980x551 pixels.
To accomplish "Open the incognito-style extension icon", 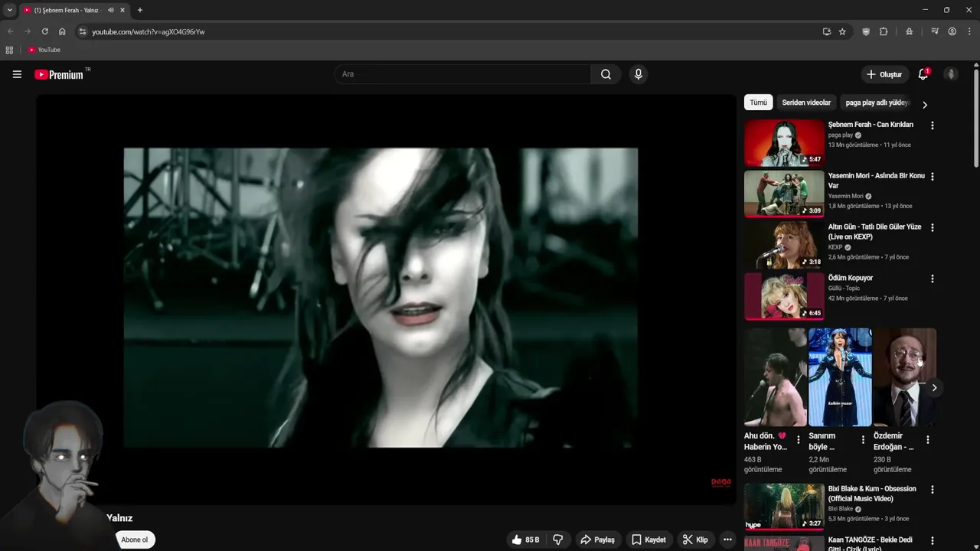I will (909, 31).
